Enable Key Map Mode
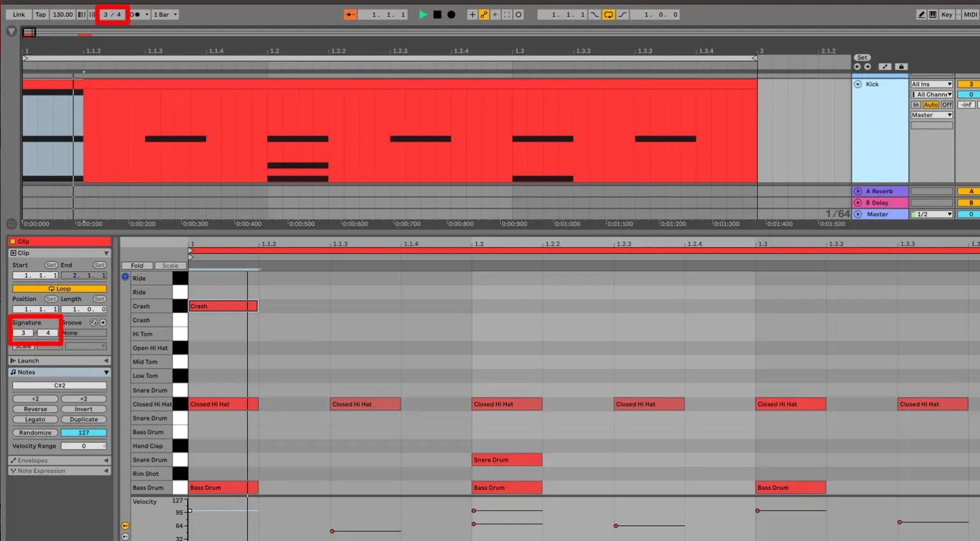 (947, 14)
